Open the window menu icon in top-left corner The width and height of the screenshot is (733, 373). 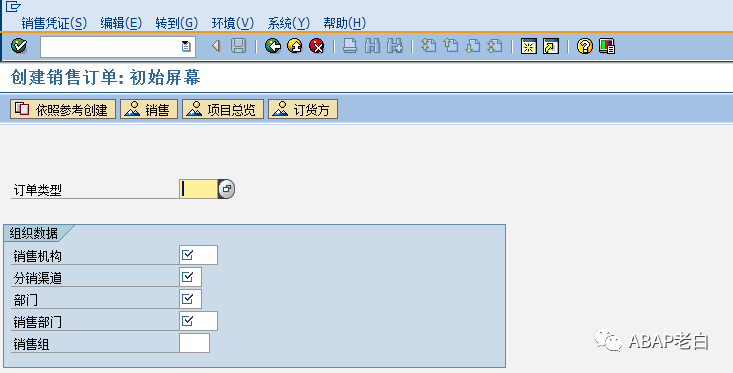pos(13,7)
